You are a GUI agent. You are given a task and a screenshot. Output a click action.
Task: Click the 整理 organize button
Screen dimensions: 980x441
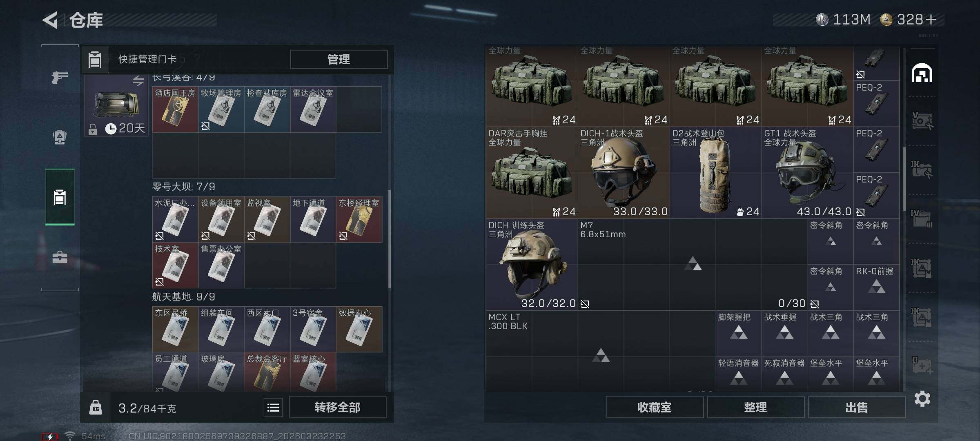tap(755, 408)
